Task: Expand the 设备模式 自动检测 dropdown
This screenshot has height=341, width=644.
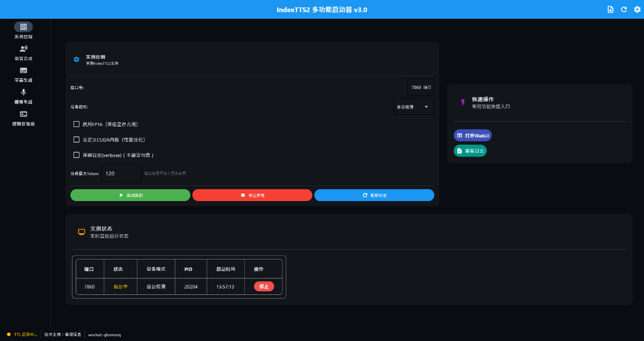Action: 414,107
